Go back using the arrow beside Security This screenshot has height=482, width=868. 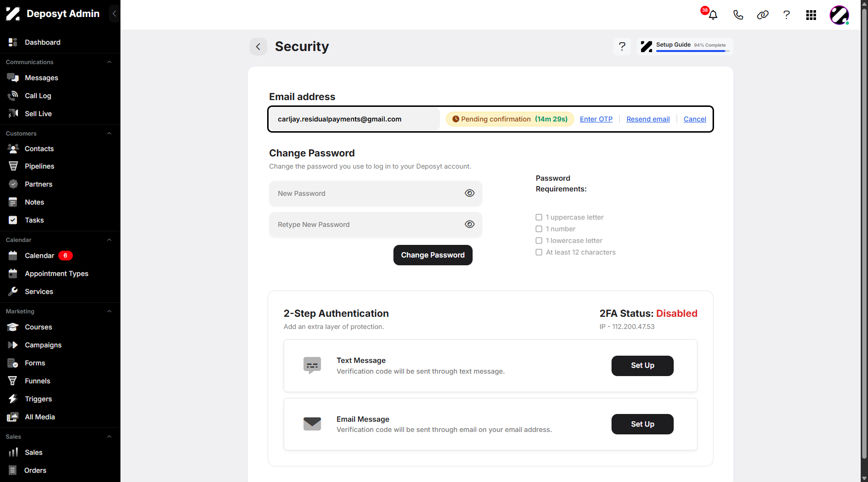tap(258, 47)
